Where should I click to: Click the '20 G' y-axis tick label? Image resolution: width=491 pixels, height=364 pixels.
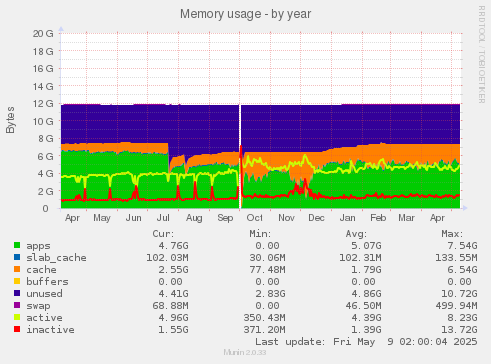coord(43,33)
